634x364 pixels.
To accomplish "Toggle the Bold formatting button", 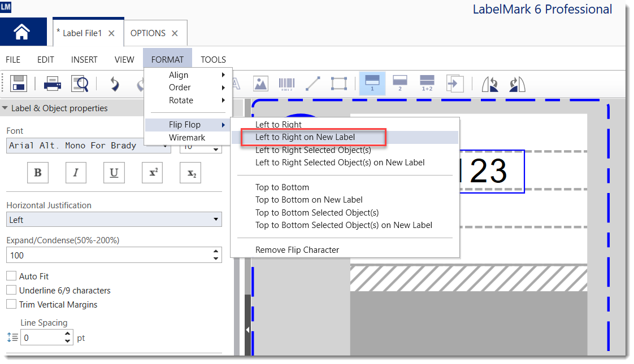I will point(38,173).
